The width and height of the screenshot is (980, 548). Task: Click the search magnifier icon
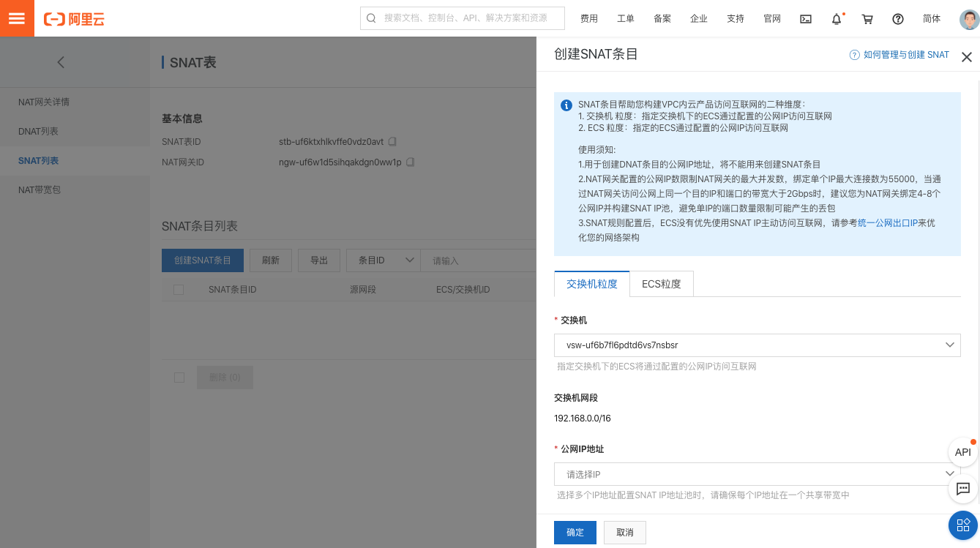point(371,18)
